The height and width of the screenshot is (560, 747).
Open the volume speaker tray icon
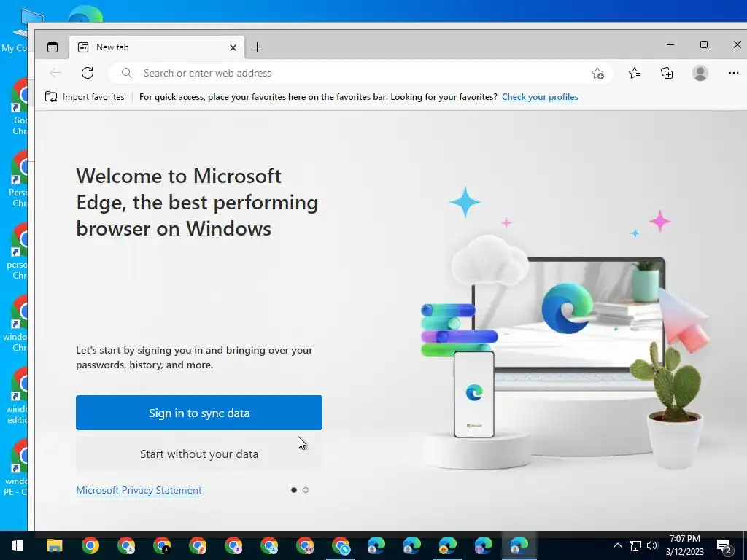(652, 545)
